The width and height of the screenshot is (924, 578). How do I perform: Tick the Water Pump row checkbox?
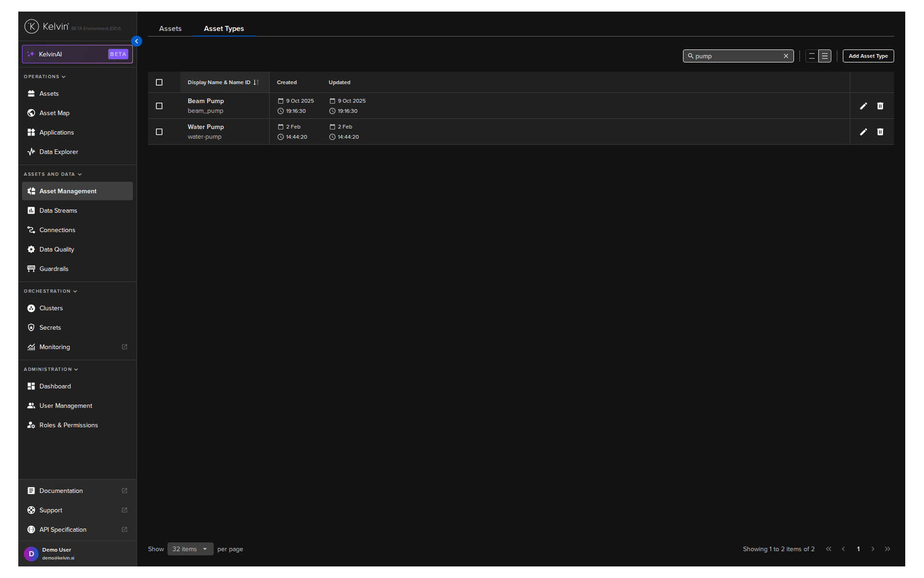click(159, 132)
